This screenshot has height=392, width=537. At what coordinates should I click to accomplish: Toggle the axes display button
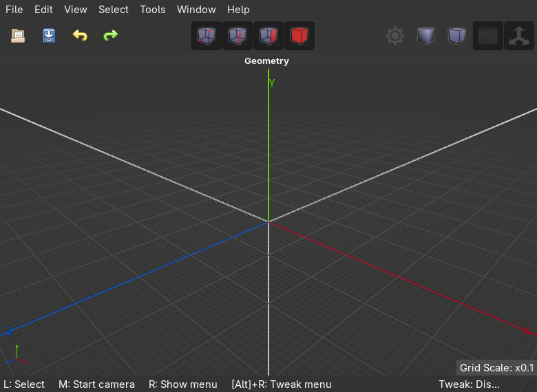(518, 36)
